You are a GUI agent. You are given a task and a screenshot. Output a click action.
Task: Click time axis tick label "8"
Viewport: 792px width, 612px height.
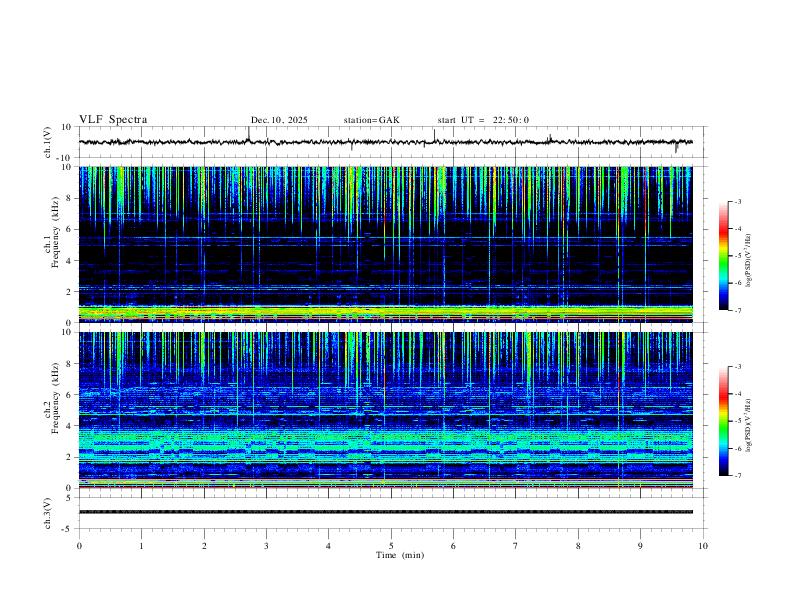(578, 546)
